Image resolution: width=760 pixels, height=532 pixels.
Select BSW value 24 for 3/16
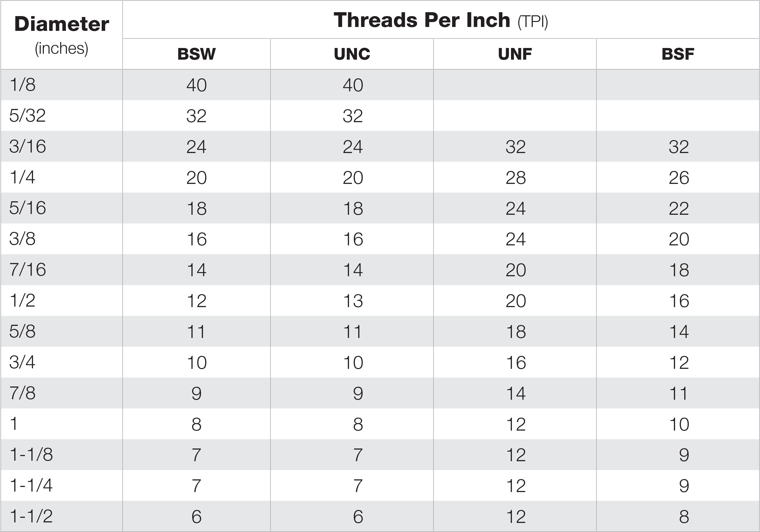[x=197, y=147]
